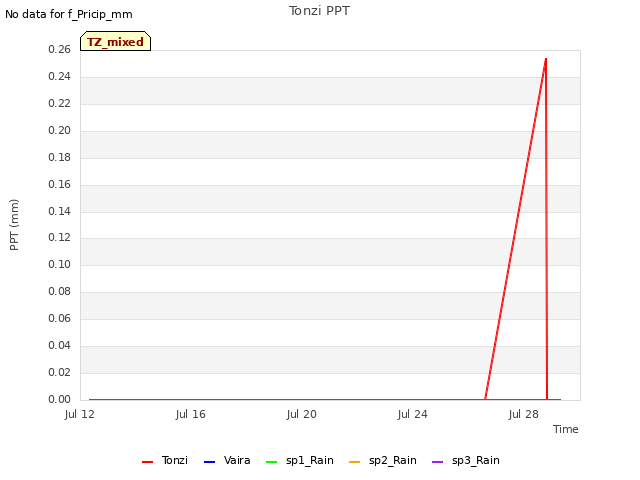
Task: Click the 0.00 y-axis tick label
Action: (60, 399)
